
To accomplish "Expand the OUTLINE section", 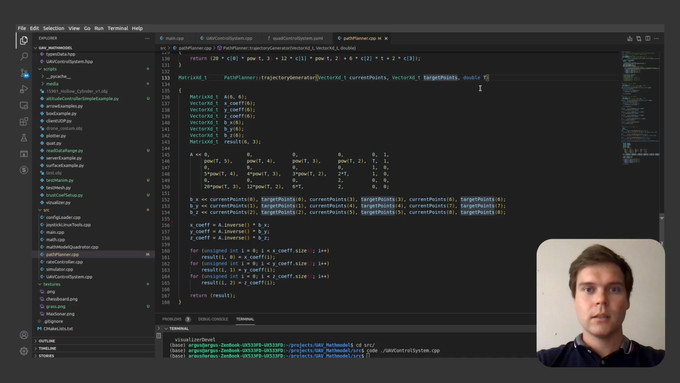I will click(47, 341).
